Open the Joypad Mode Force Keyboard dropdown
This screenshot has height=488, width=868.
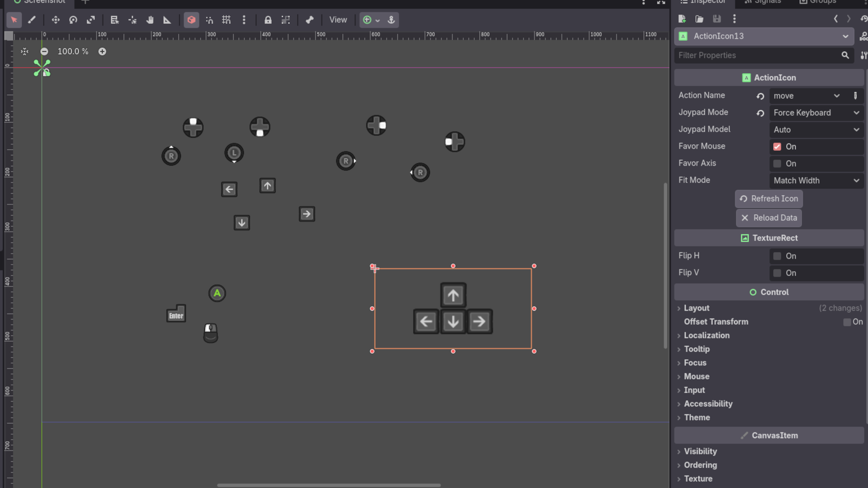(816, 113)
